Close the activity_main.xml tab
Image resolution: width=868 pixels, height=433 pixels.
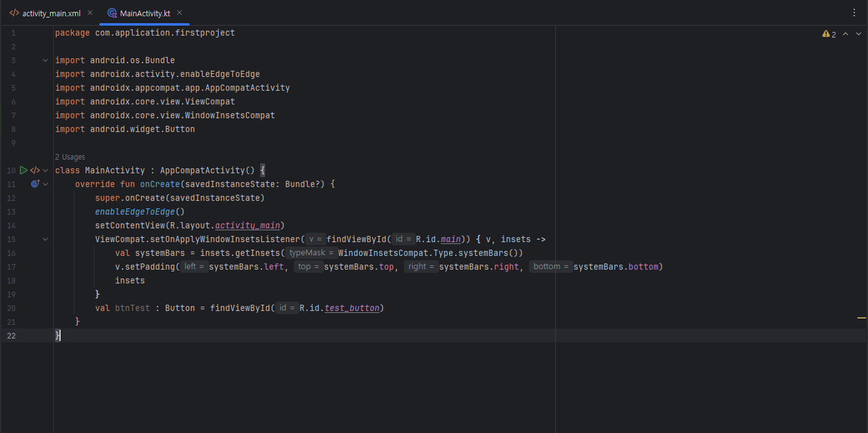(90, 13)
